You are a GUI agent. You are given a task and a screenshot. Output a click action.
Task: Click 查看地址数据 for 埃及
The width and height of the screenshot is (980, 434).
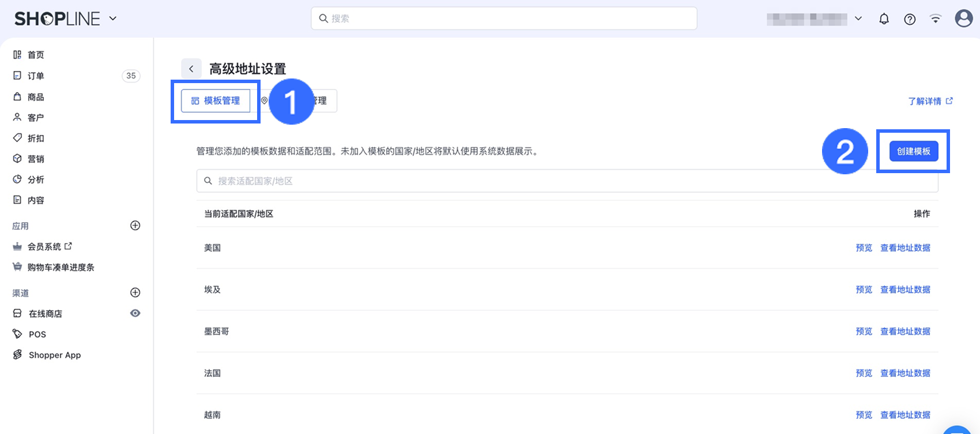(905, 289)
